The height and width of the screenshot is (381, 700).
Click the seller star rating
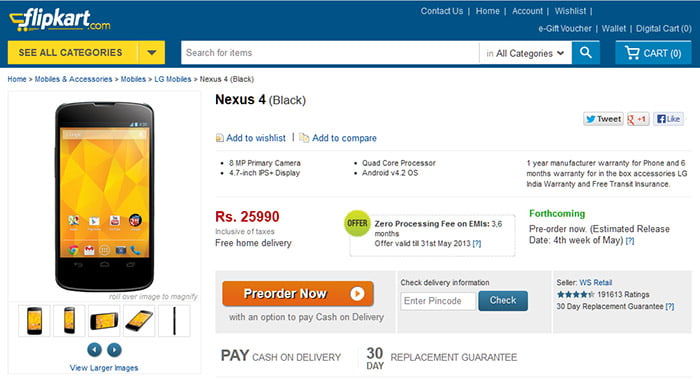(x=575, y=294)
